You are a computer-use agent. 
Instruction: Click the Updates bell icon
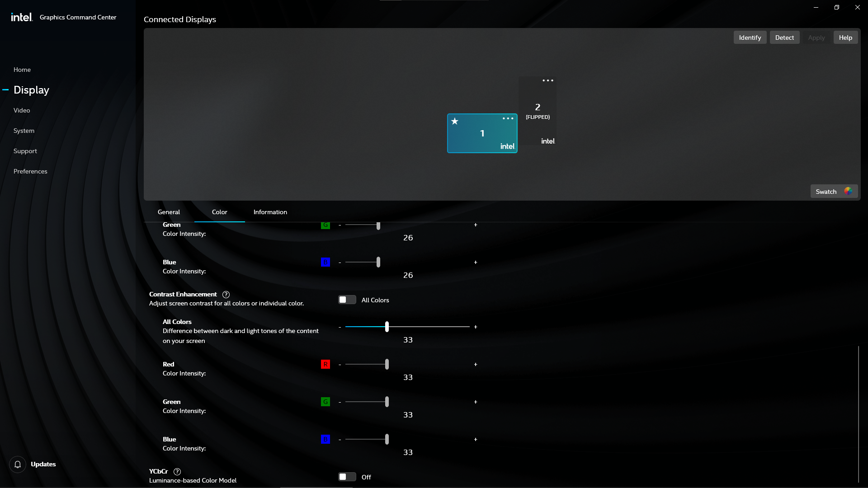point(18,464)
